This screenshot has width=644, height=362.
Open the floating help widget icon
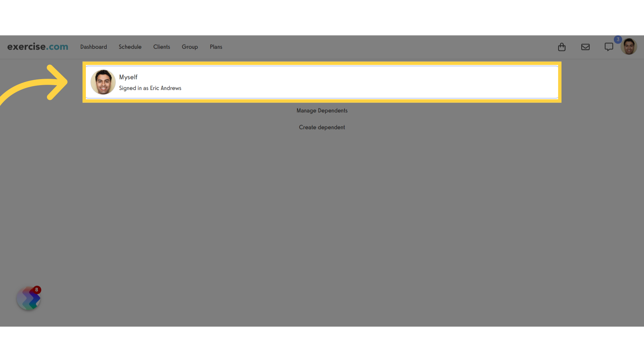click(29, 298)
